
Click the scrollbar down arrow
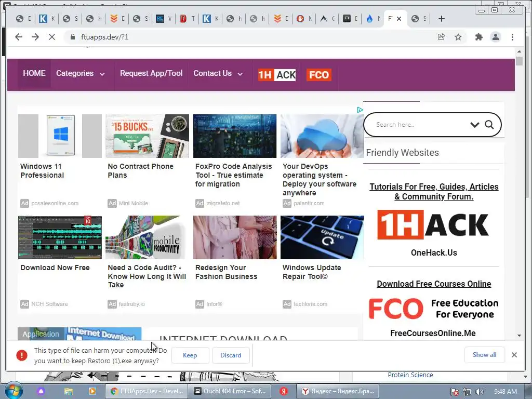(519, 336)
